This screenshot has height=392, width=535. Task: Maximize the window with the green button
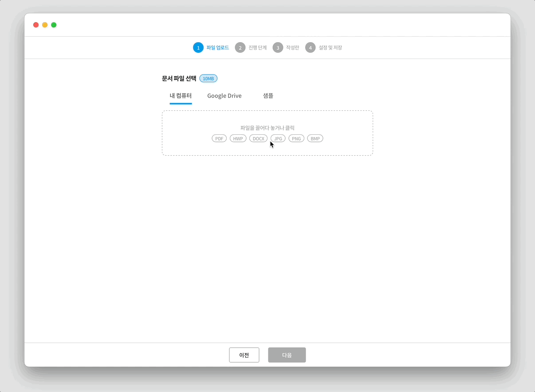[x=54, y=25]
